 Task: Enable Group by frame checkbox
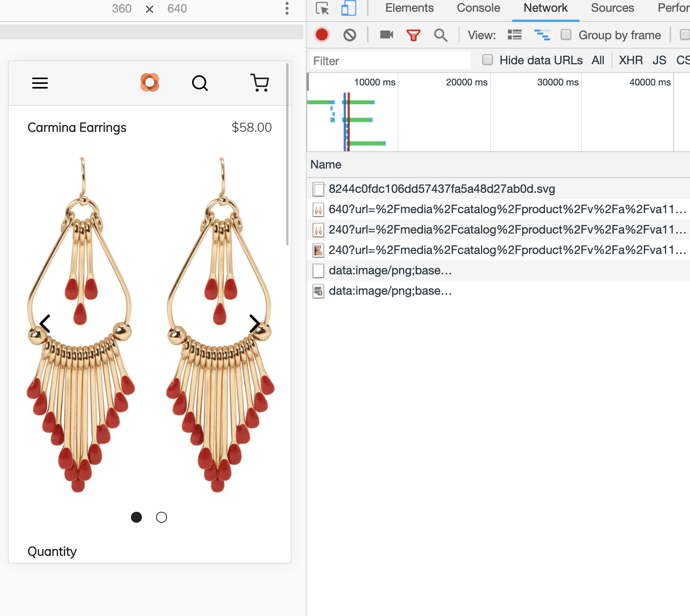point(566,35)
